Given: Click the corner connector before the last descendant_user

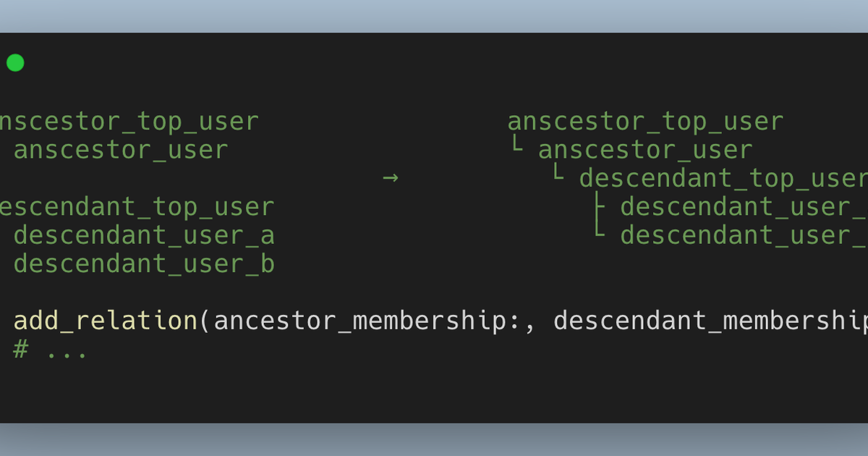Looking at the screenshot, I should tap(599, 233).
